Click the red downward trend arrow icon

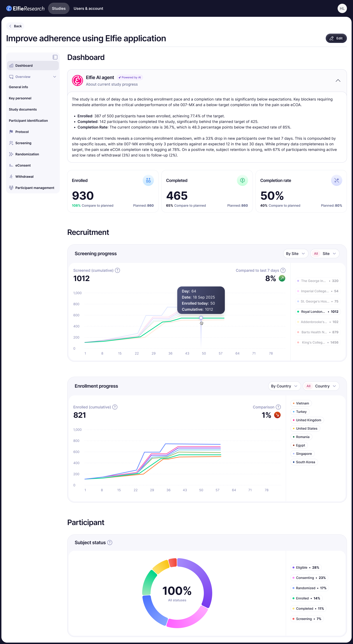[x=277, y=415]
